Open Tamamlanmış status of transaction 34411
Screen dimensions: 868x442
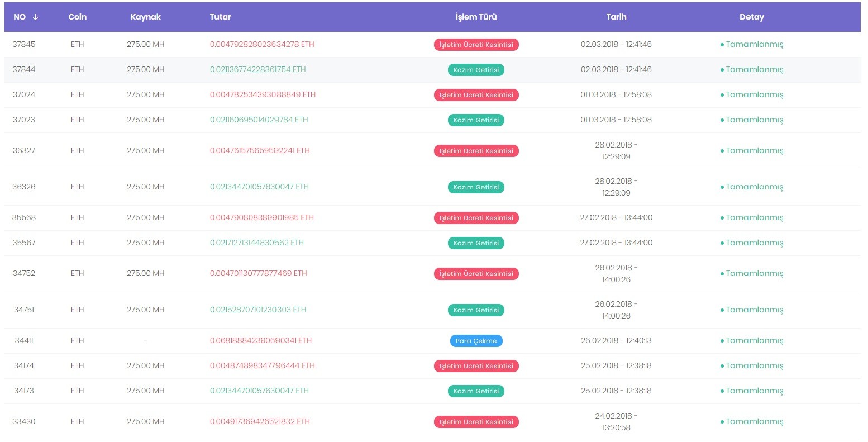pos(752,341)
